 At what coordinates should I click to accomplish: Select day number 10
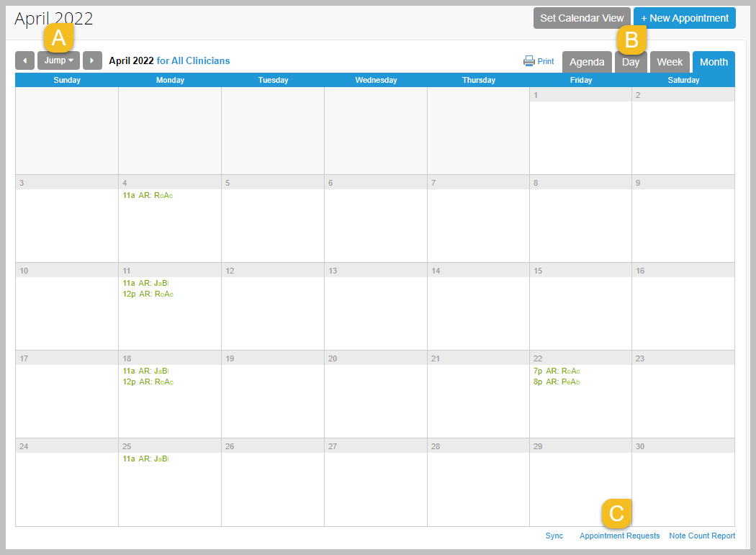click(24, 271)
